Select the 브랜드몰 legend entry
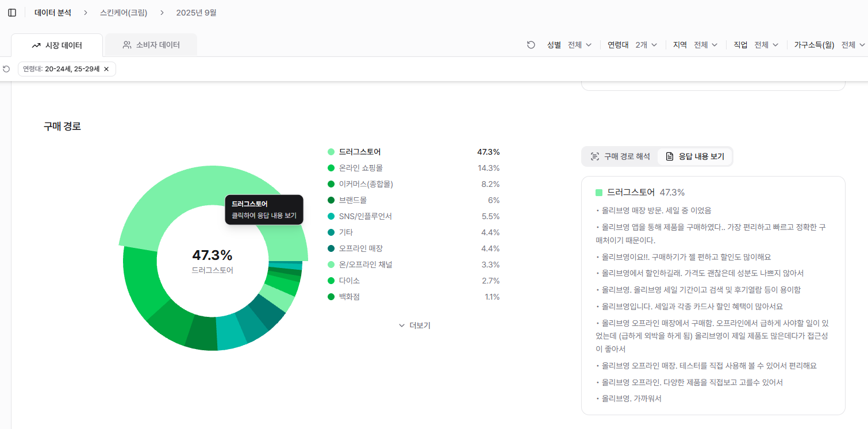Image resolution: width=868 pixels, height=429 pixels. [352, 200]
